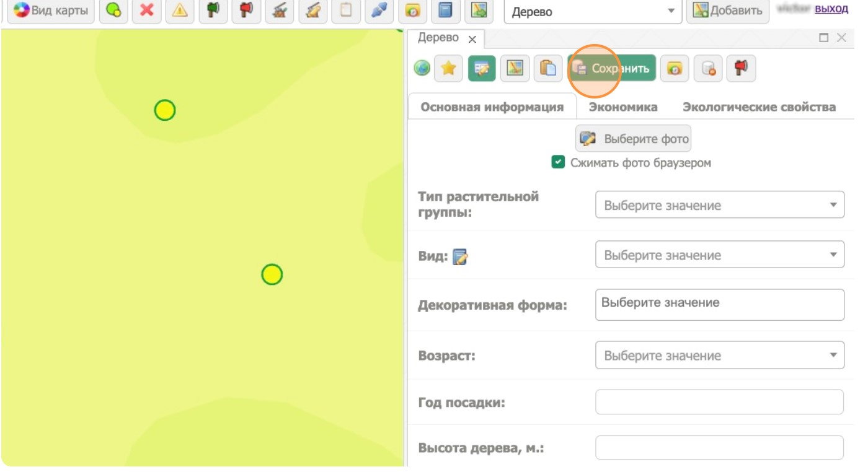The image size is (868, 472).
Task: Click the 'Год посадки' input field
Action: 720,402
